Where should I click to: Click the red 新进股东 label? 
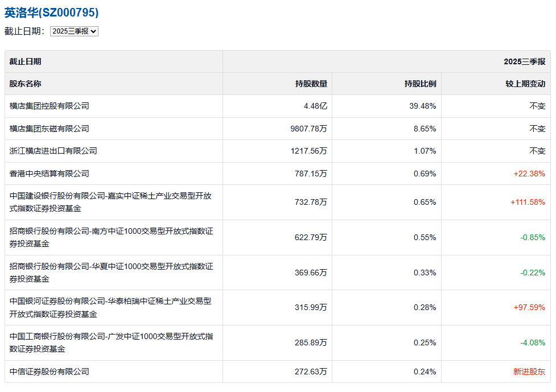click(529, 372)
